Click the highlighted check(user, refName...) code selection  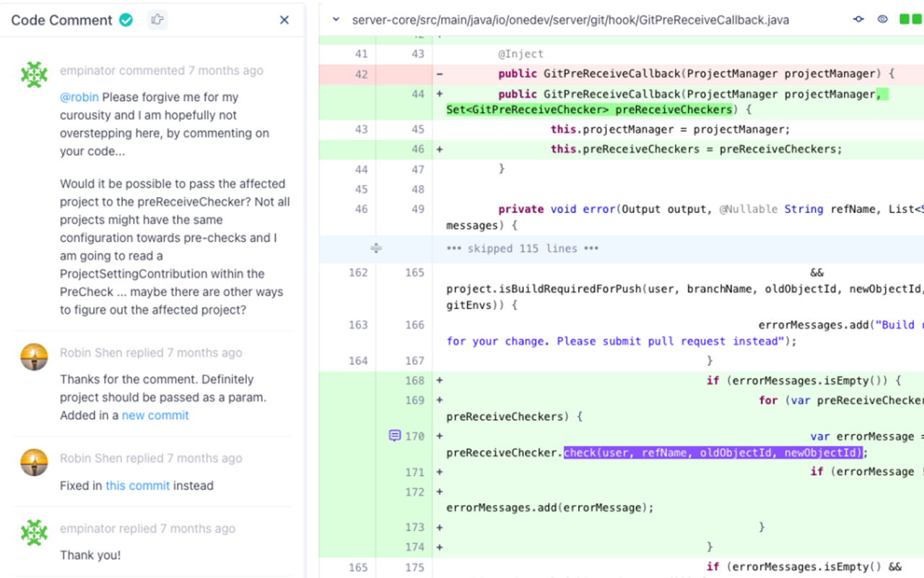713,453
